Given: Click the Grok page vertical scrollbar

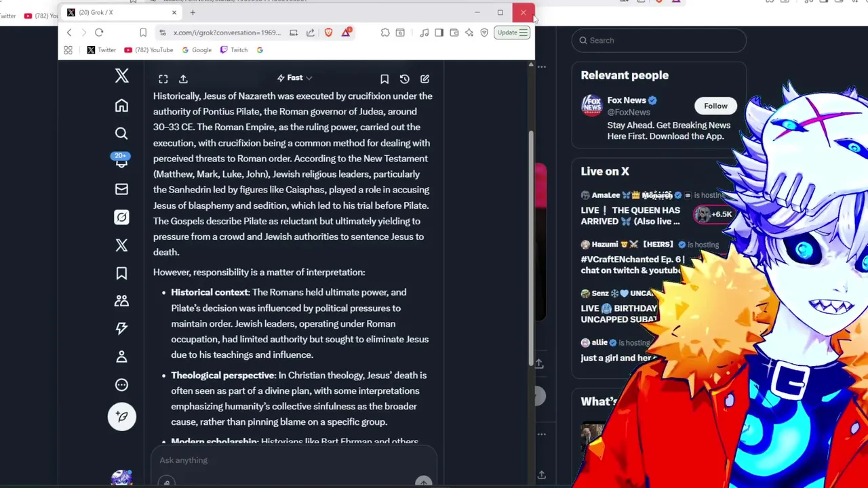Looking at the screenshot, I should point(531,247).
